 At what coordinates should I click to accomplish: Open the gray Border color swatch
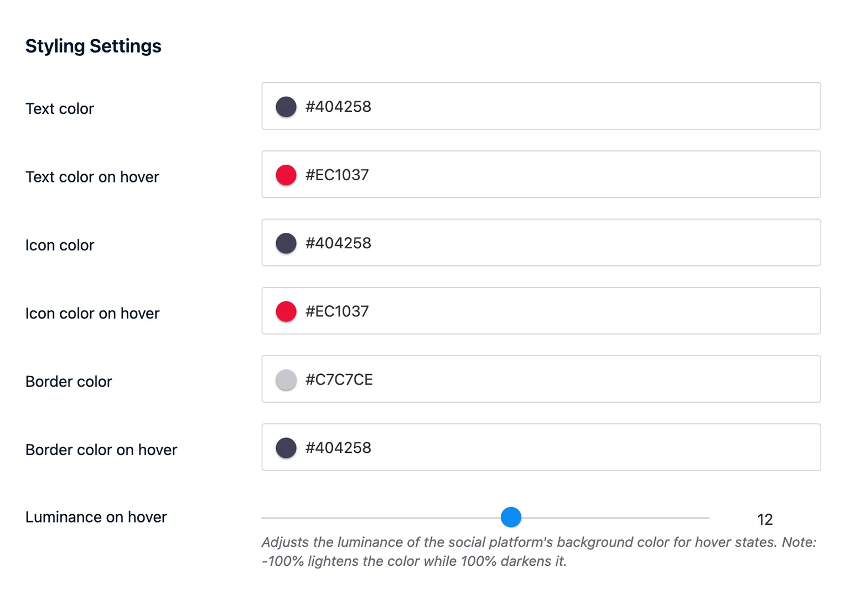coord(286,379)
